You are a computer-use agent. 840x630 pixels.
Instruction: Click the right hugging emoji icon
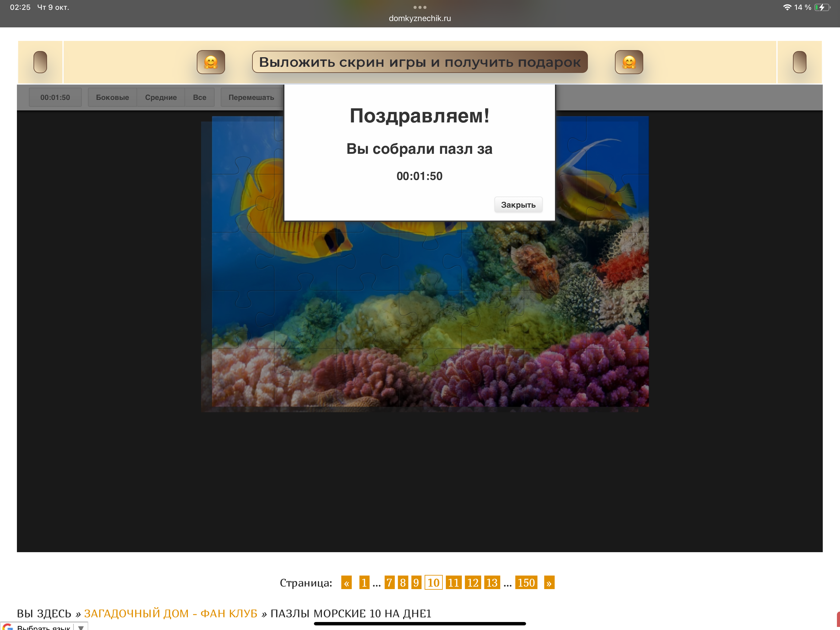[x=629, y=62]
